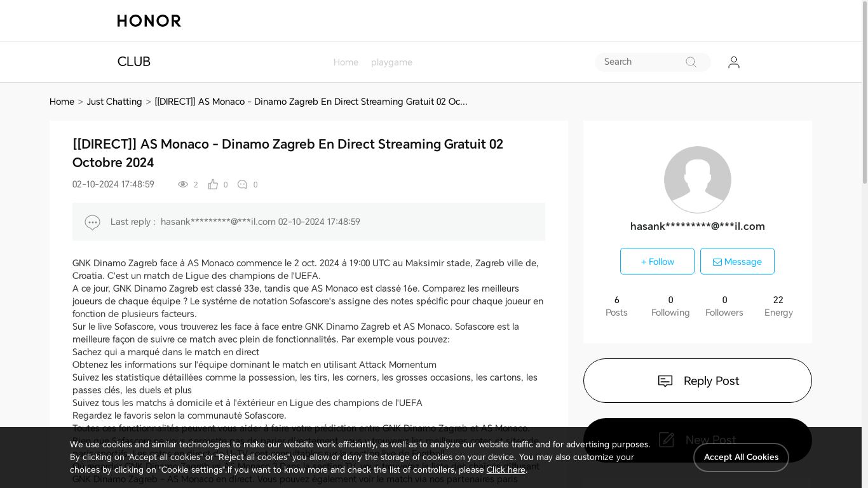Click the comment count icon
The image size is (868, 488).
242,184
